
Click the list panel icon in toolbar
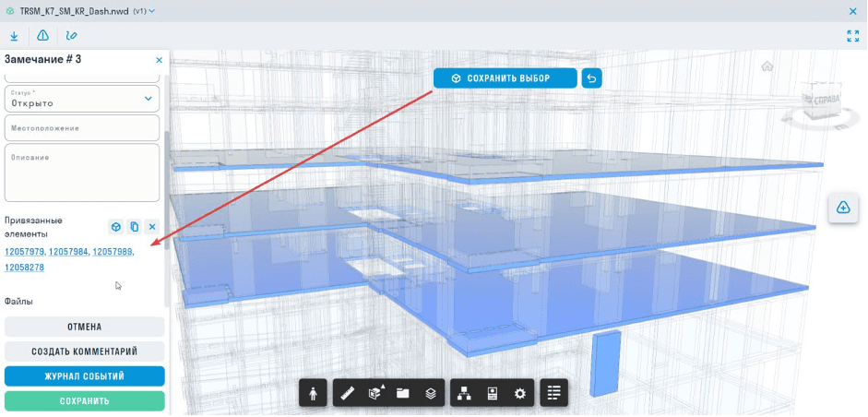click(553, 393)
